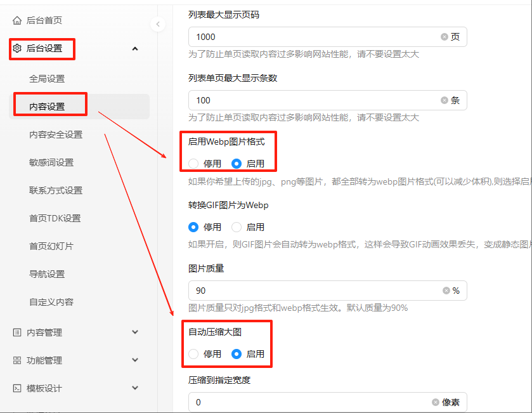Select 启用 for 启用Webp图片格式

tap(237, 164)
